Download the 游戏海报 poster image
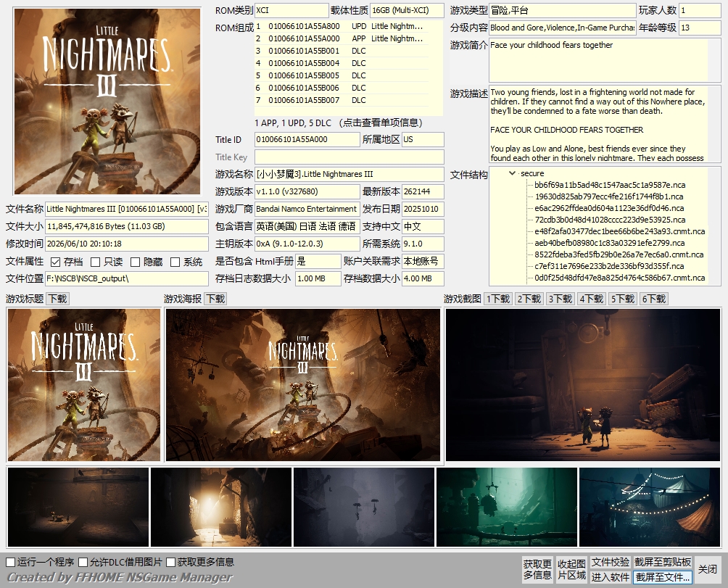The height and width of the screenshot is (588, 728). click(215, 299)
